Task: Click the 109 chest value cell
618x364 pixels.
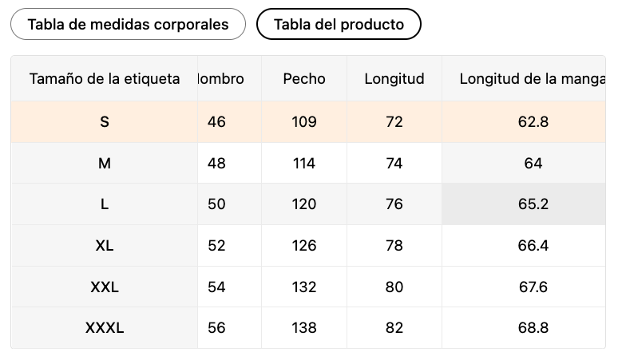Action: (304, 122)
